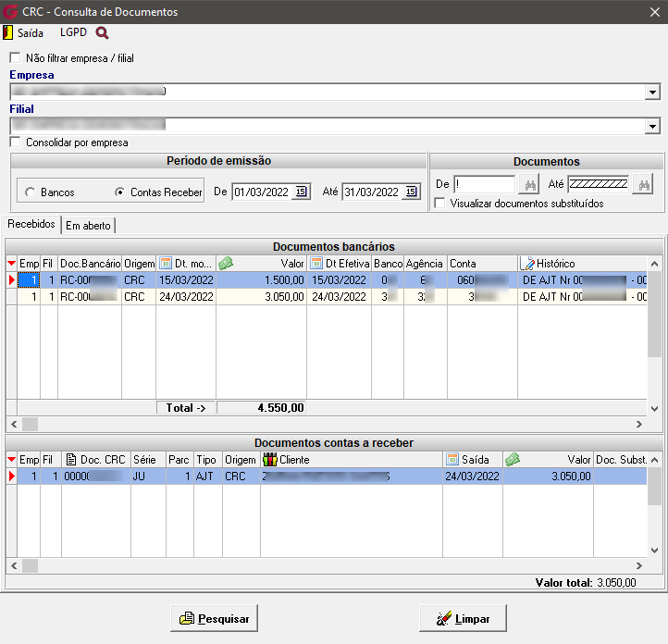Check Visualizar documentos substituídos
668x644 pixels.
(439, 203)
